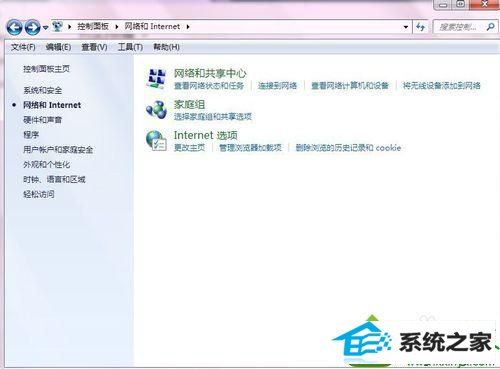Open 外观和个性化 in sidebar
This screenshot has height=369, width=500.
(46, 164)
